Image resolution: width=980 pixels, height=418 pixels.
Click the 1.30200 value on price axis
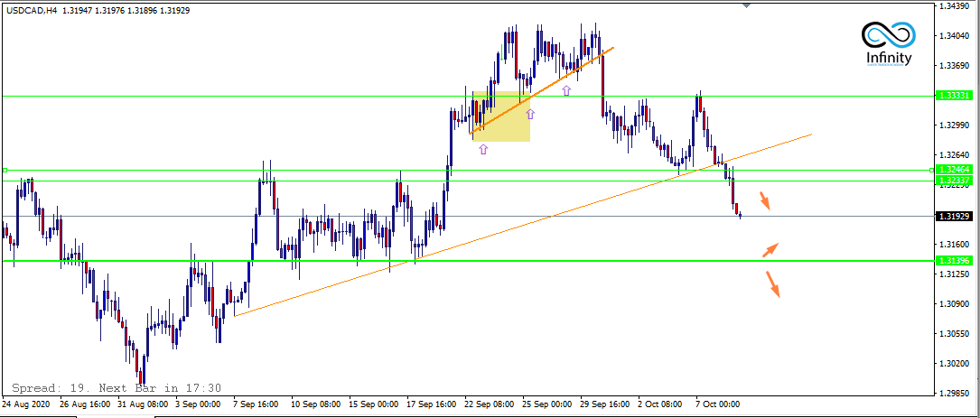pos(954,364)
